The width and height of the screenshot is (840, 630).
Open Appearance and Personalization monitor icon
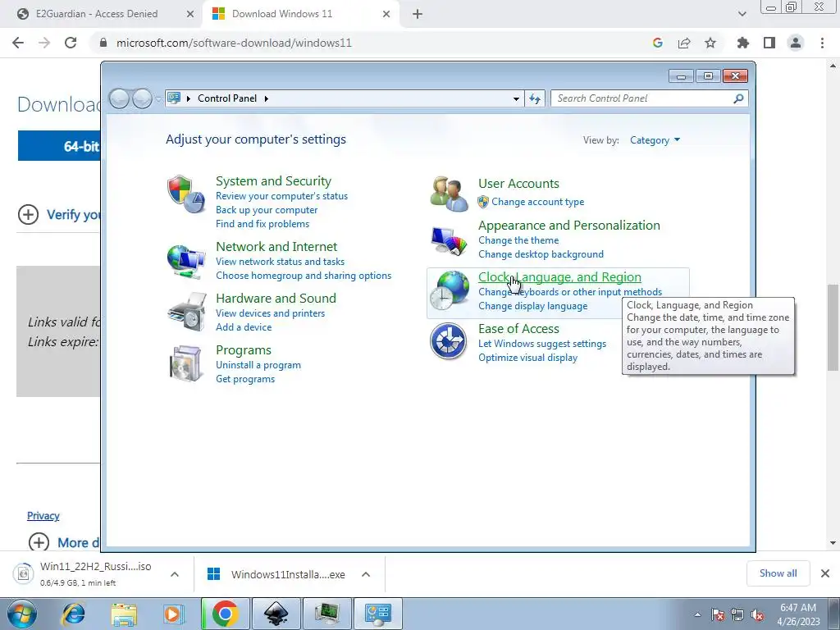(449, 240)
